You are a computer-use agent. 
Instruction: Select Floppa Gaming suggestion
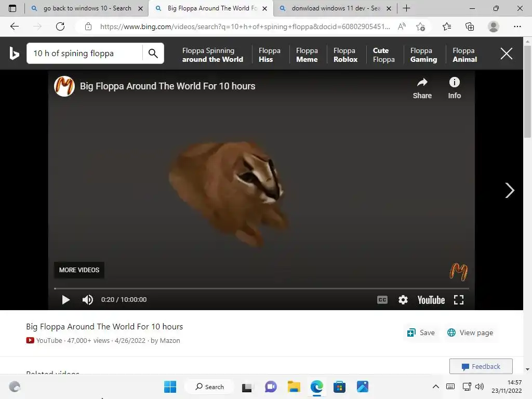[423, 55]
